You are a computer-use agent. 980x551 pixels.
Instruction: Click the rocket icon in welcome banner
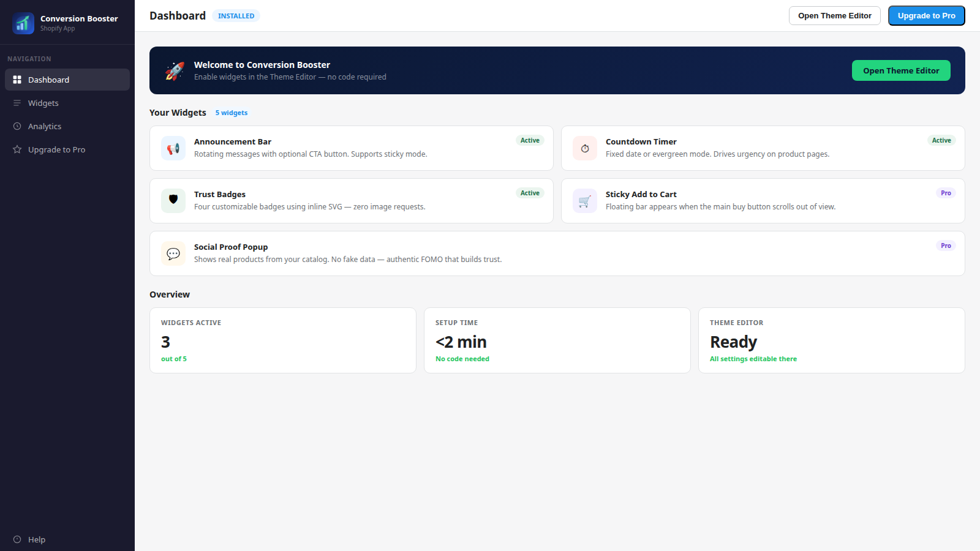point(174,71)
